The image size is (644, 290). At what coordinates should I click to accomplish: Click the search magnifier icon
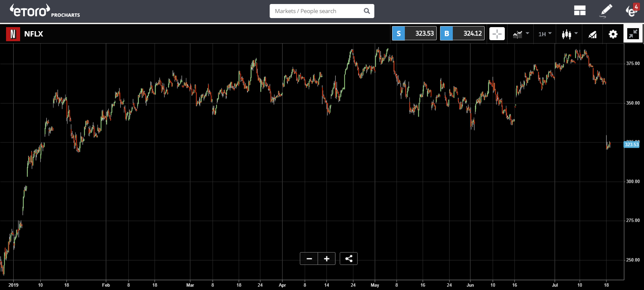point(367,11)
